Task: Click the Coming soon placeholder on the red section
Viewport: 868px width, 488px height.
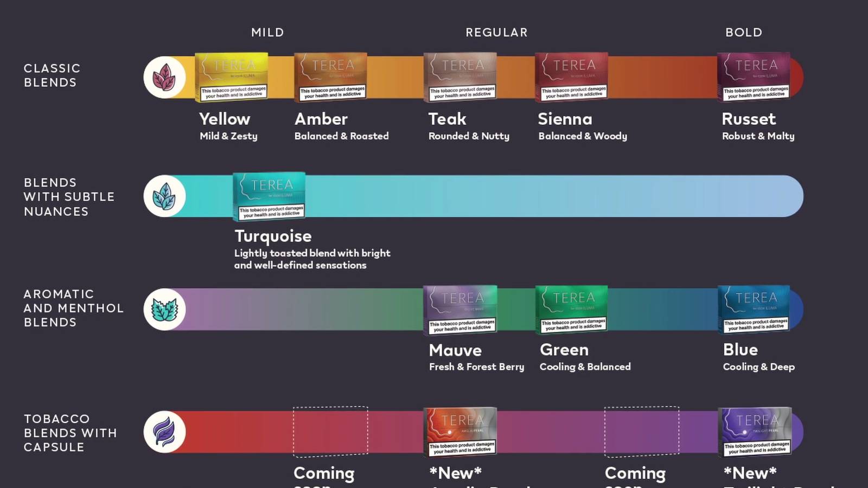Action: (330, 431)
